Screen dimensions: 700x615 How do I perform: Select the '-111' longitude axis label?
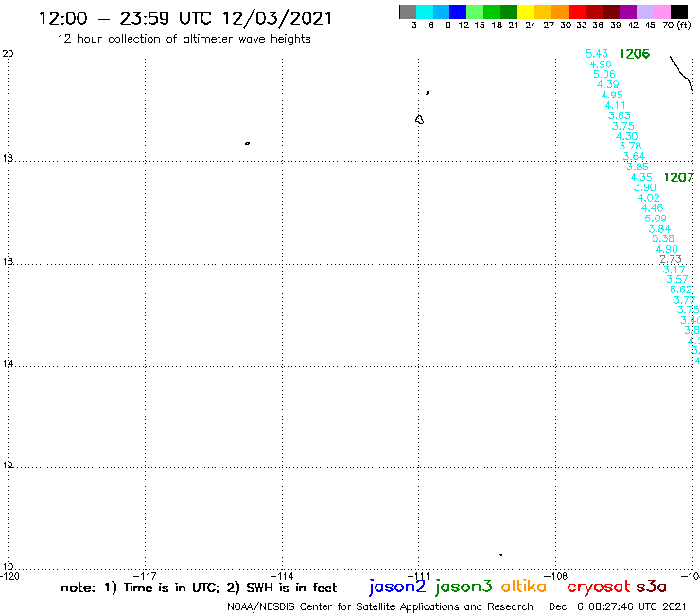point(419,576)
